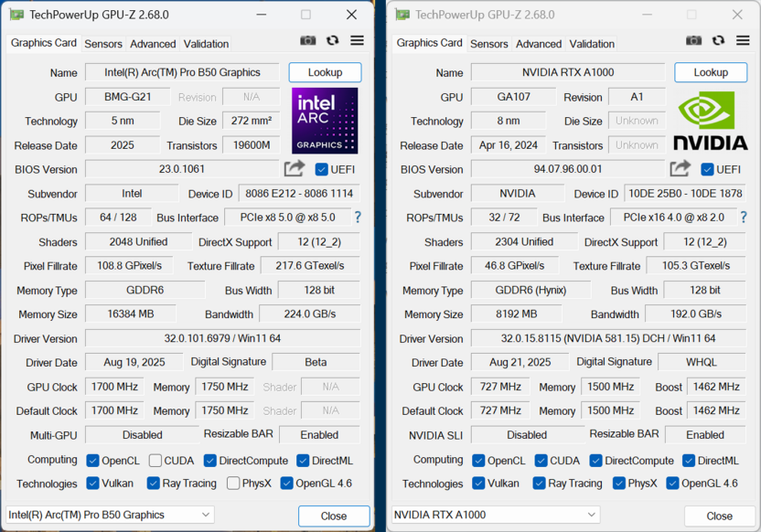Open the Advanced tab in NVIDIA window
The image size is (761, 532).
tap(539, 44)
